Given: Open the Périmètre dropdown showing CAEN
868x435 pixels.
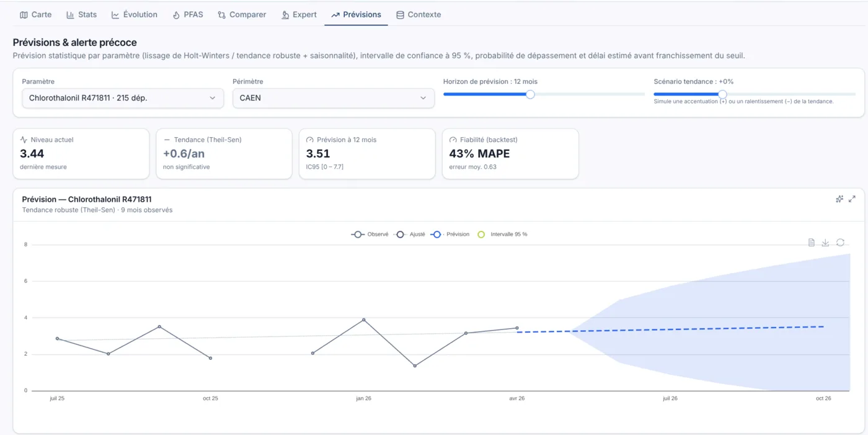Looking at the screenshot, I should click(x=334, y=98).
